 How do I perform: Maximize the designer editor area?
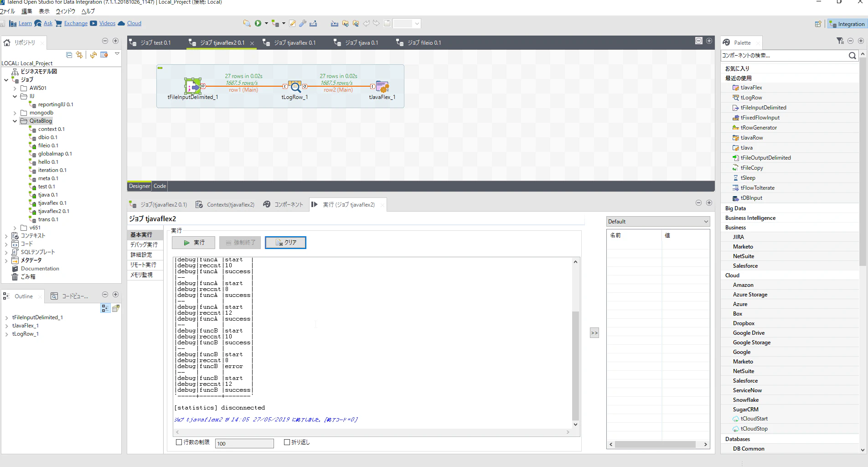(x=709, y=41)
